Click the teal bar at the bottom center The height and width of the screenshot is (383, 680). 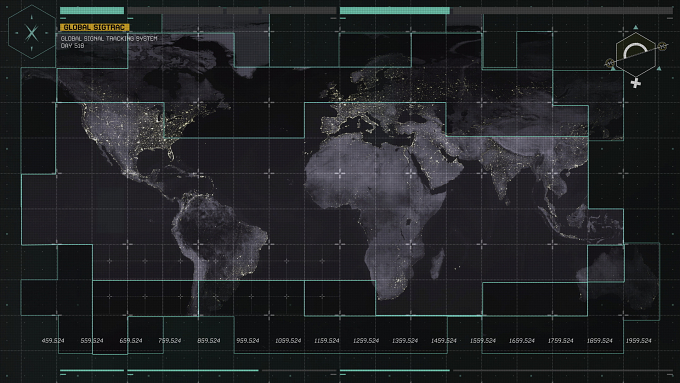coord(395,370)
